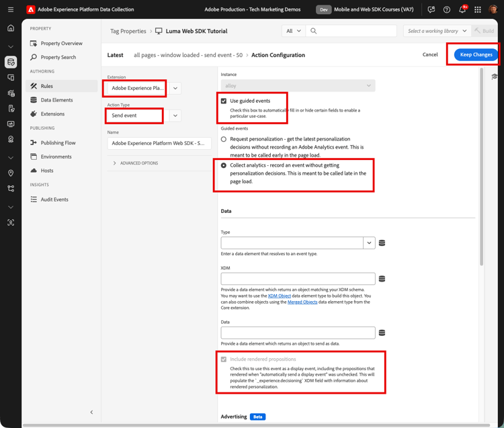Focus the XDM input field
This screenshot has height=428, width=504.
point(298,279)
